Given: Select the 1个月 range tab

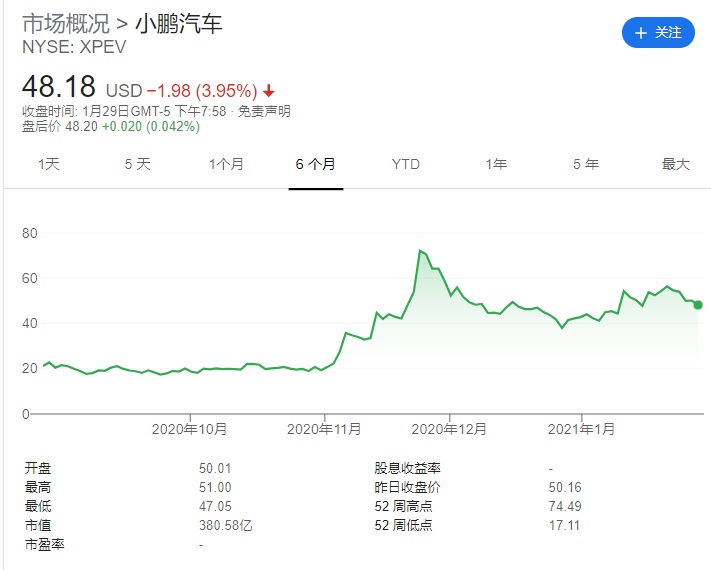Looking at the screenshot, I should [226, 164].
